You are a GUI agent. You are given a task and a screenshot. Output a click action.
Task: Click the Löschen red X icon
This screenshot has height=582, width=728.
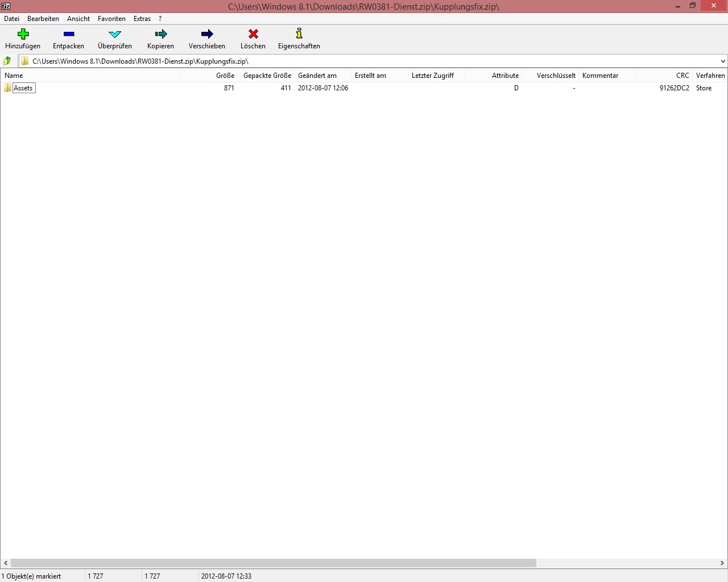[253, 34]
